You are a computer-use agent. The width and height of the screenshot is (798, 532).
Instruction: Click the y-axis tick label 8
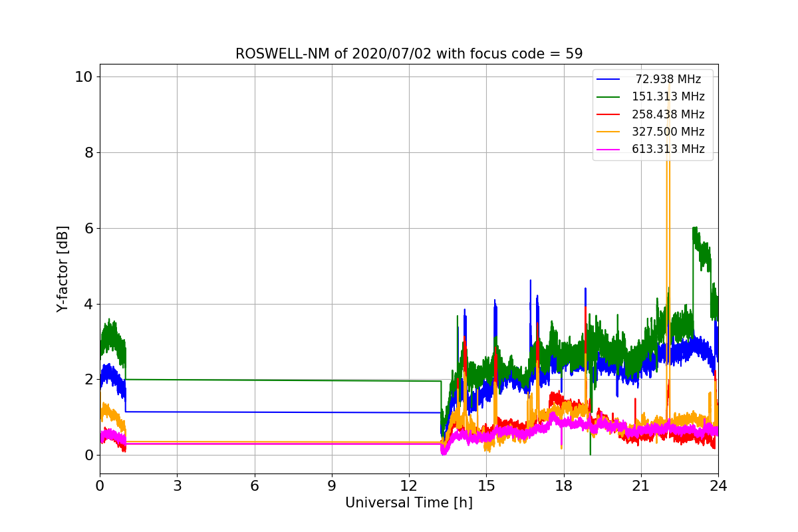(88, 152)
